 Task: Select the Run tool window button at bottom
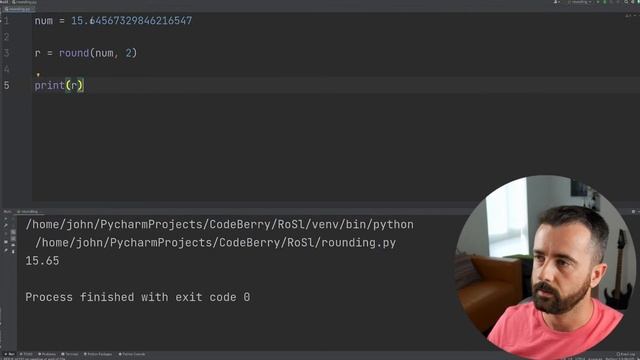[x=10, y=354]
